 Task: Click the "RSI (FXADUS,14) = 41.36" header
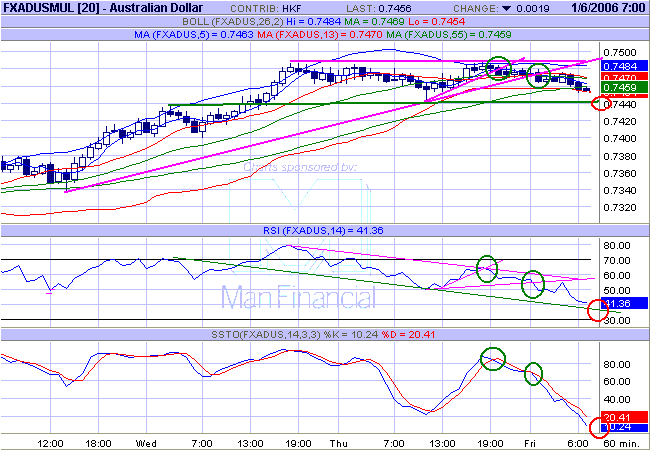(x=323, y=230)
